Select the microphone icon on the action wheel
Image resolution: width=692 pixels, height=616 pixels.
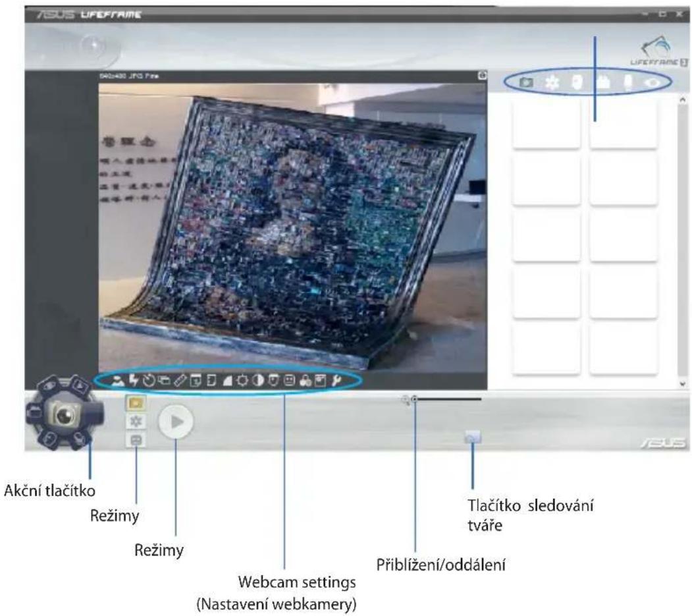[79, 439]
